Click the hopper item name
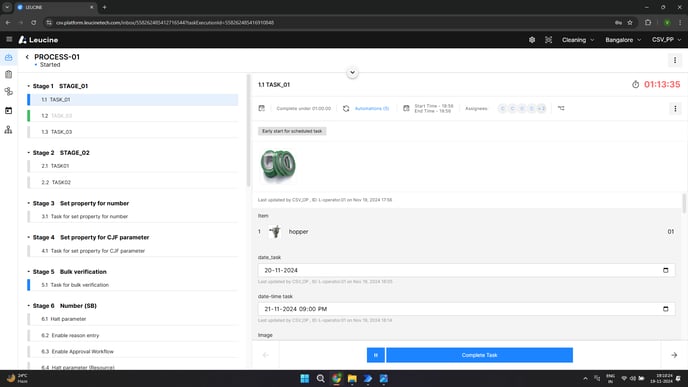The height and width of the screenshot is (387, 688). click(x=298, y=232)
